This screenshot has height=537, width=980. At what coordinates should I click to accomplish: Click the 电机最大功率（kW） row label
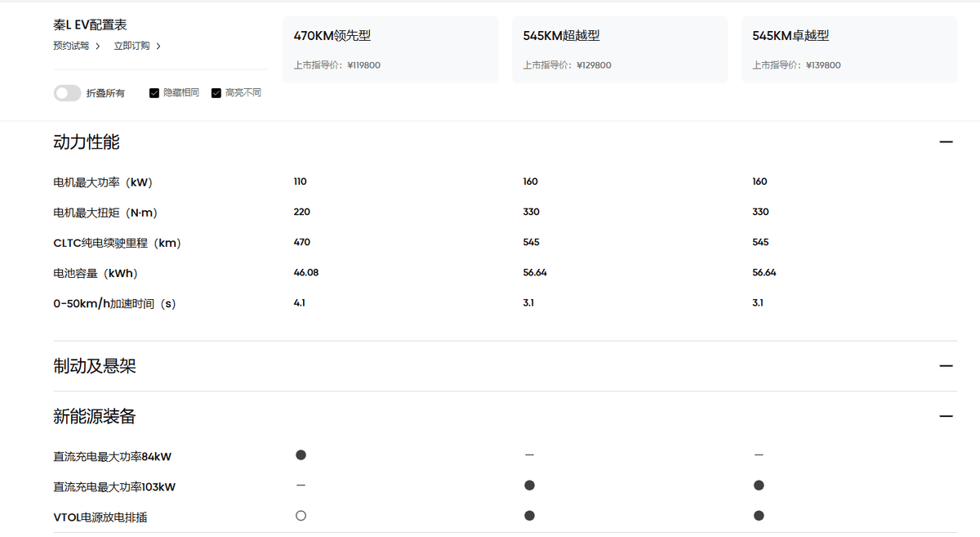click(105, 182)
